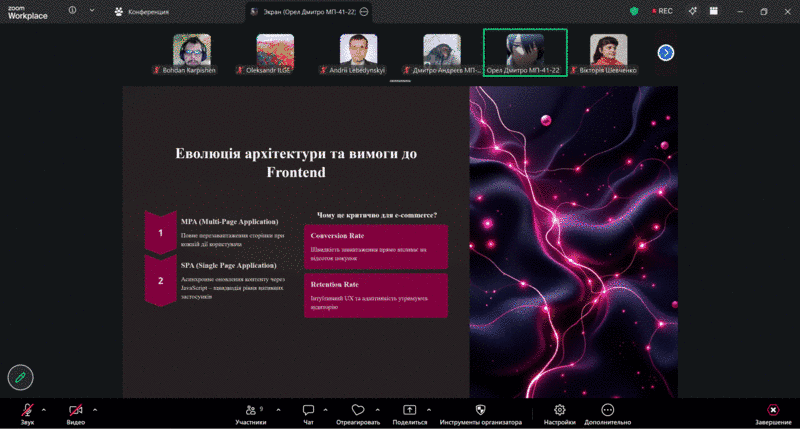Screen dimensions: 800x429
Task: Click the green pencil annotation button
Action: 20,377
